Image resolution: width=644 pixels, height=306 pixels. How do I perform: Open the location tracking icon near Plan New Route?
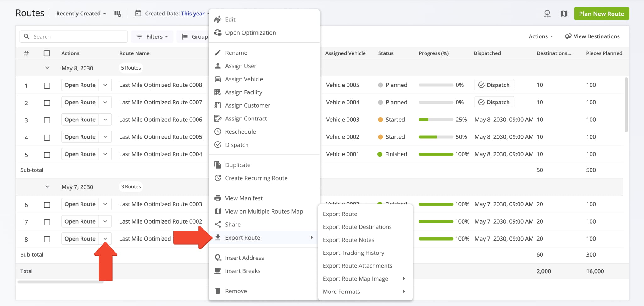pyautogui.click(x=547, y=14)
